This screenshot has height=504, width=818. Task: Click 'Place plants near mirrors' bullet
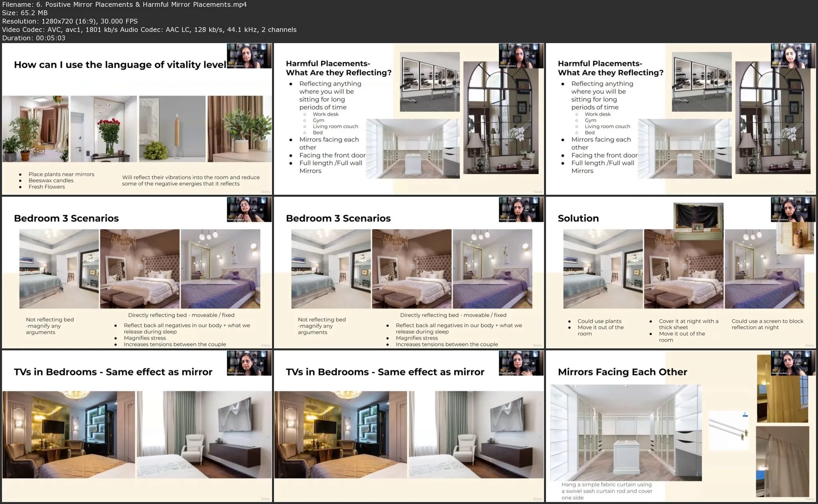tap(61, 174)
